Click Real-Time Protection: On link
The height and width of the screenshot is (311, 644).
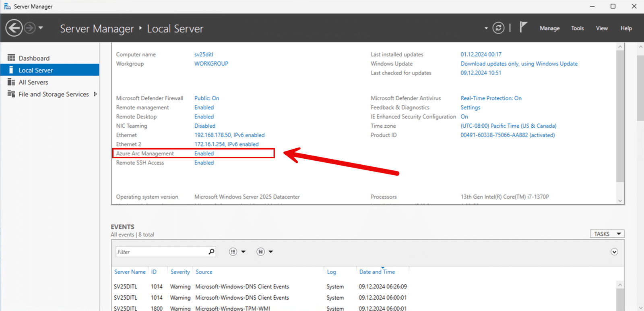click(491, 98)
